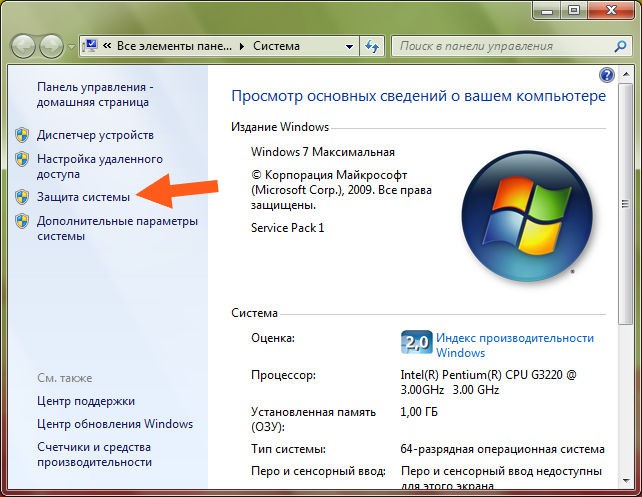
Task: Close the System window
Action: 612,10
